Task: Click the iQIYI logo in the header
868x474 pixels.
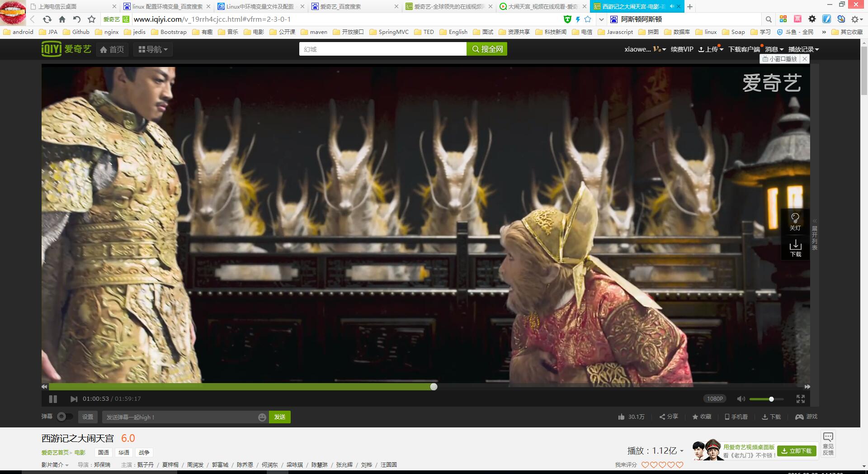Action: click(66, 49)
